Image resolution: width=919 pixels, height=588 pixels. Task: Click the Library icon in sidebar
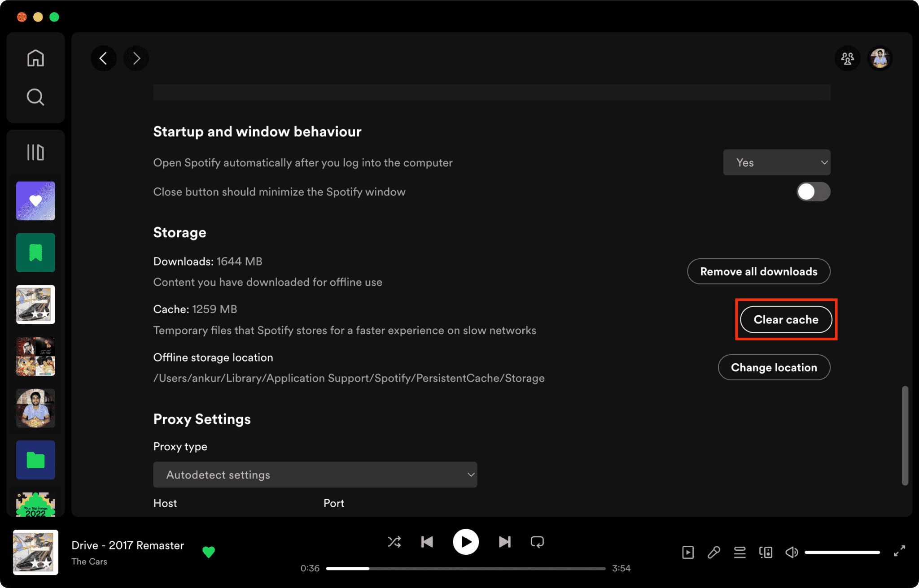[36, 151]
